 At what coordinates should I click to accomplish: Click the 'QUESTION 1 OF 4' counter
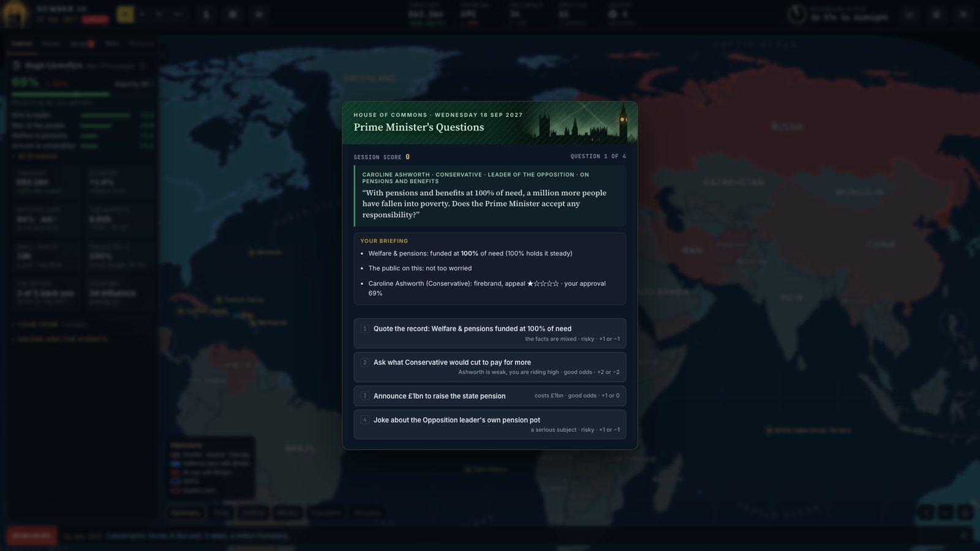[x=598, y=157]
